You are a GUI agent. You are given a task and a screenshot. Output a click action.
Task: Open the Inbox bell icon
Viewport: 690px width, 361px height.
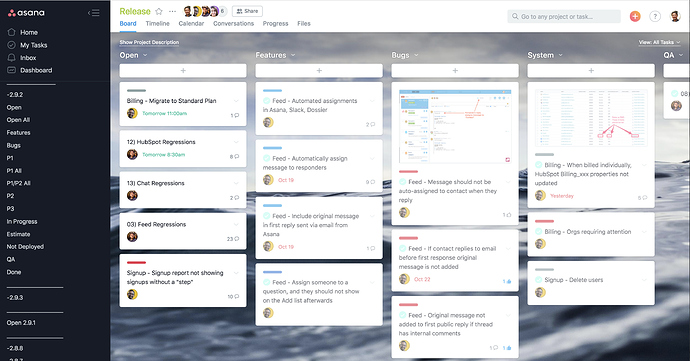(11, 57)
